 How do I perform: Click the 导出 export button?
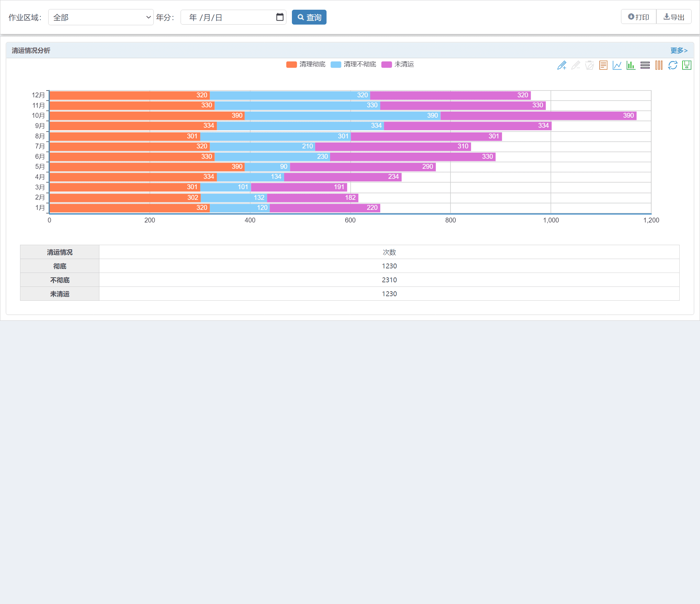pyautogui.click(x=674, y=17)
